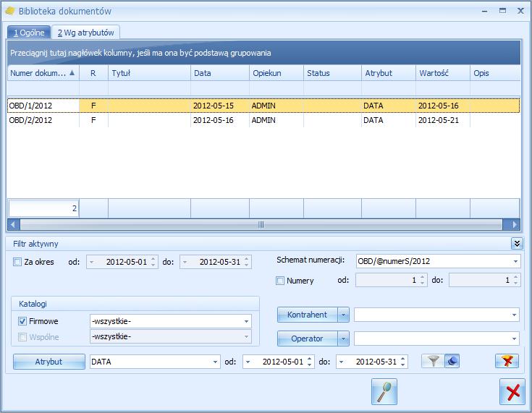
Task: Click the horizontal scrollbar thumb grip
Action: click(x=261, y=224)
